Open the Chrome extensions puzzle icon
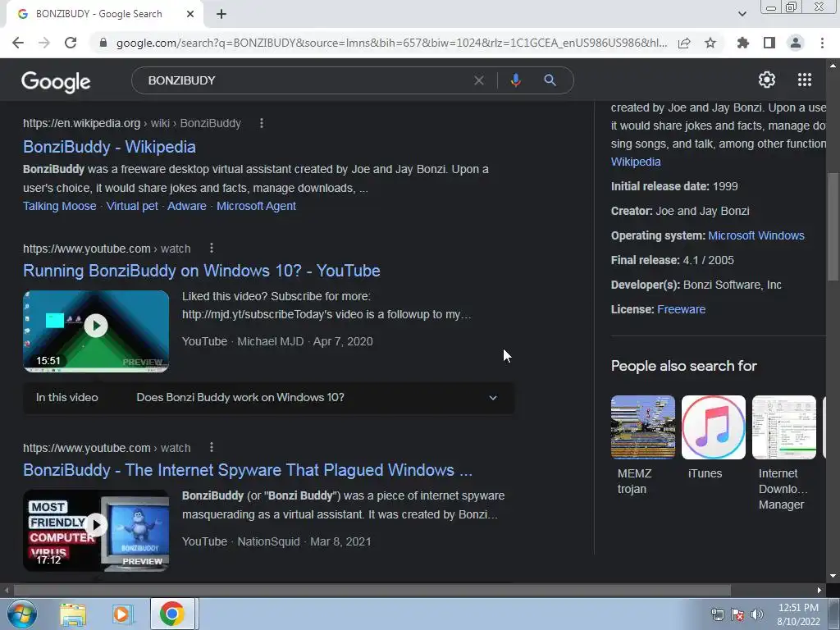 pyautogui.click(x=742, y=43)
